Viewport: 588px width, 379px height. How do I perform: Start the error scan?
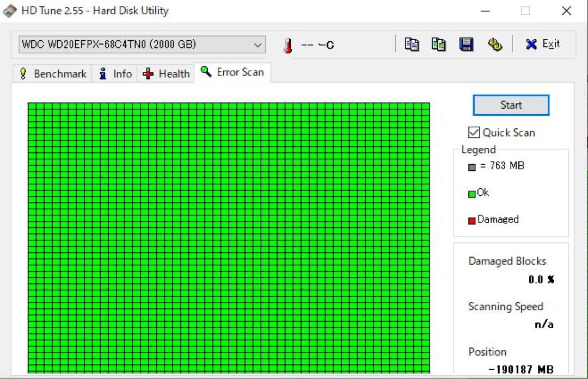(511, 105)
